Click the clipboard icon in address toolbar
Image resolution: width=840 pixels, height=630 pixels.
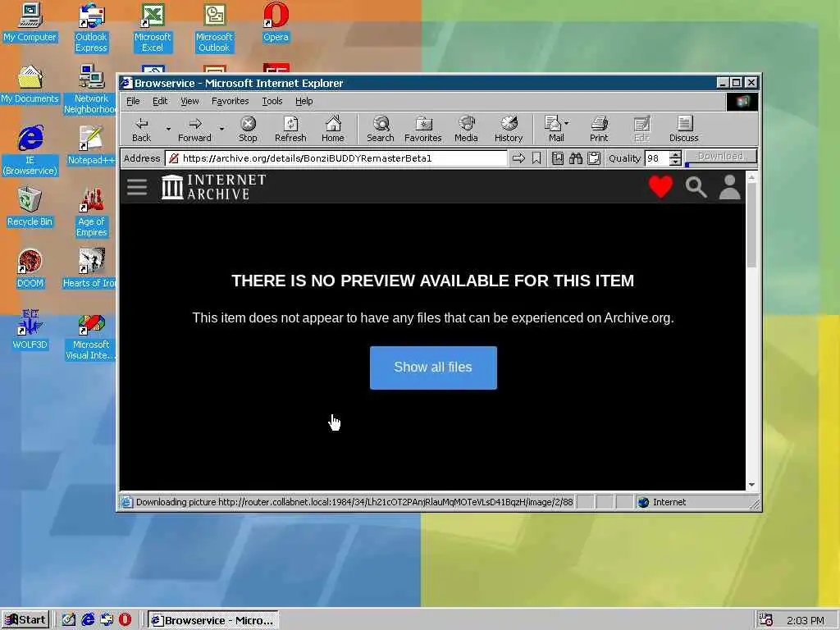[594, 158]
